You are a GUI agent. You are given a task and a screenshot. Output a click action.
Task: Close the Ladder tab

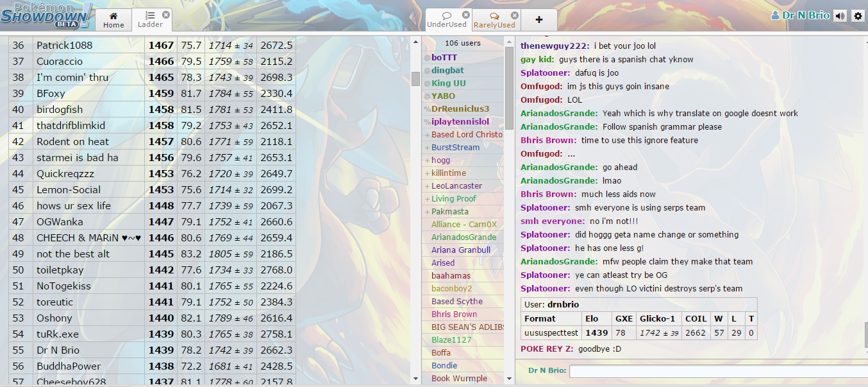coord(166,14)
